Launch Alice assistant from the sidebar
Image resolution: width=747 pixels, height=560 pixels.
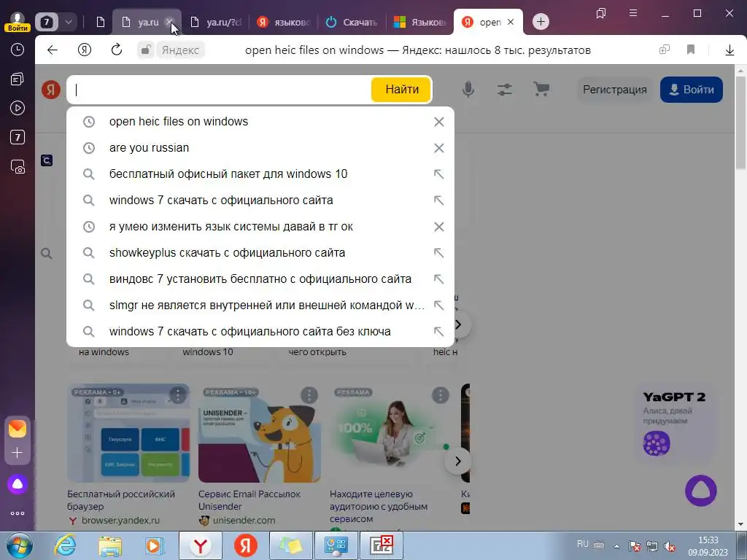coord(18,484)
